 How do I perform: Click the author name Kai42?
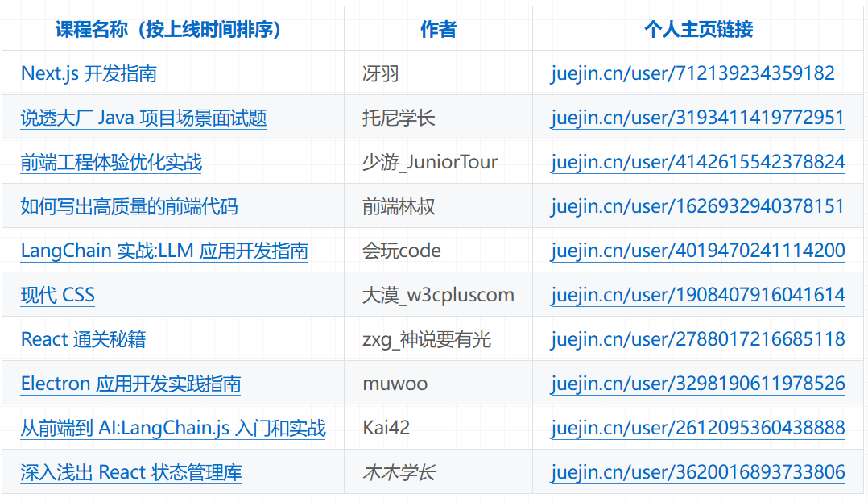(x=386, y=429)
